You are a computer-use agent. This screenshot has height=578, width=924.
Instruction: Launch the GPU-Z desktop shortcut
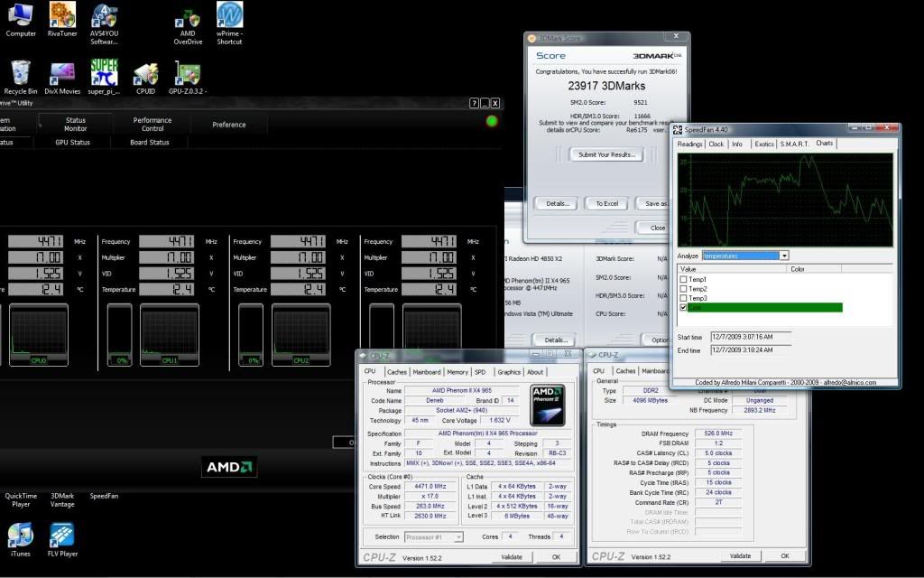coord(186,74)
